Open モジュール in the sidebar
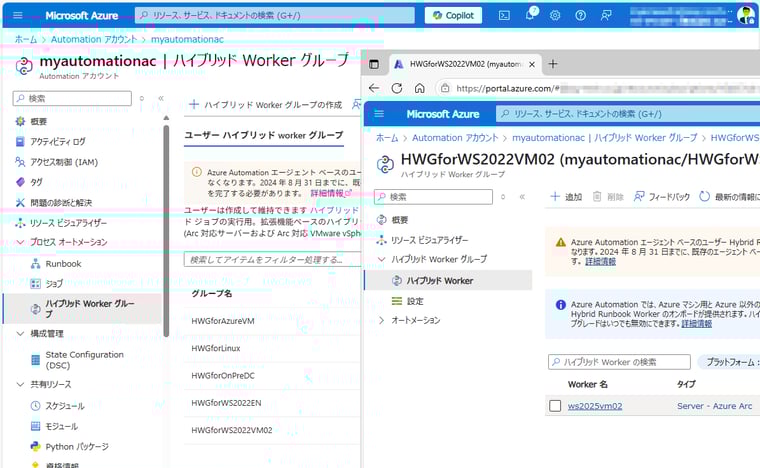760x468 pixels. pyautogui.click(x=61, y=426)
